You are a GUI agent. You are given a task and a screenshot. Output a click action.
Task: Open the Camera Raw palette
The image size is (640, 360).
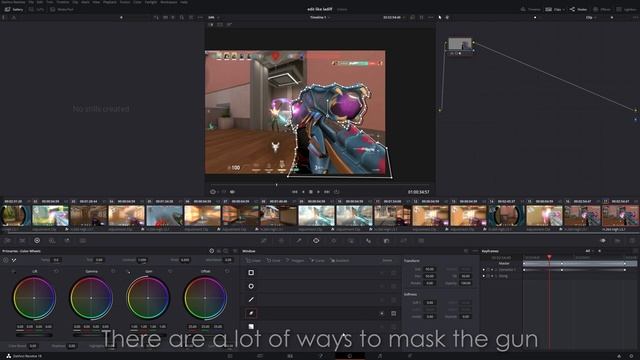pyautogui.click(x=7, y=241)
